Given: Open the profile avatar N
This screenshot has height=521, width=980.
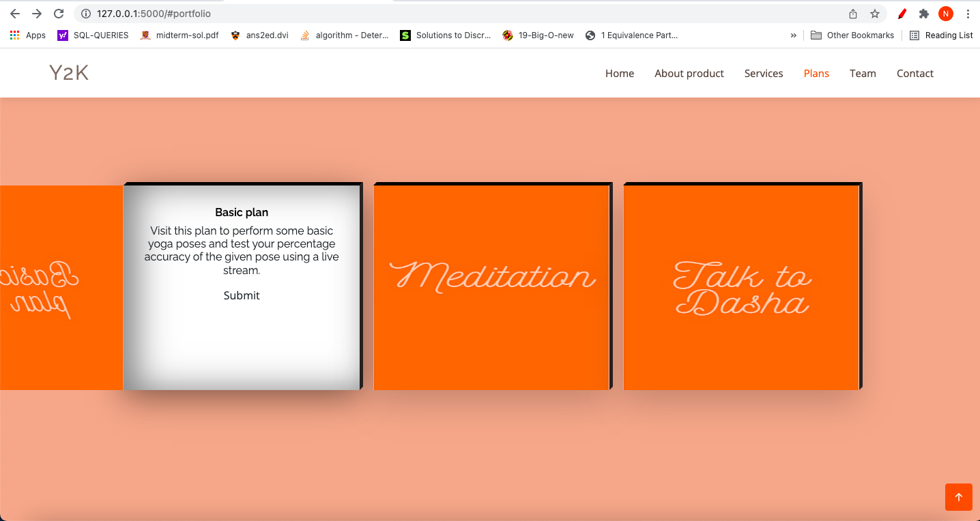Looking at the screenshot, I should tap(946, 14).
